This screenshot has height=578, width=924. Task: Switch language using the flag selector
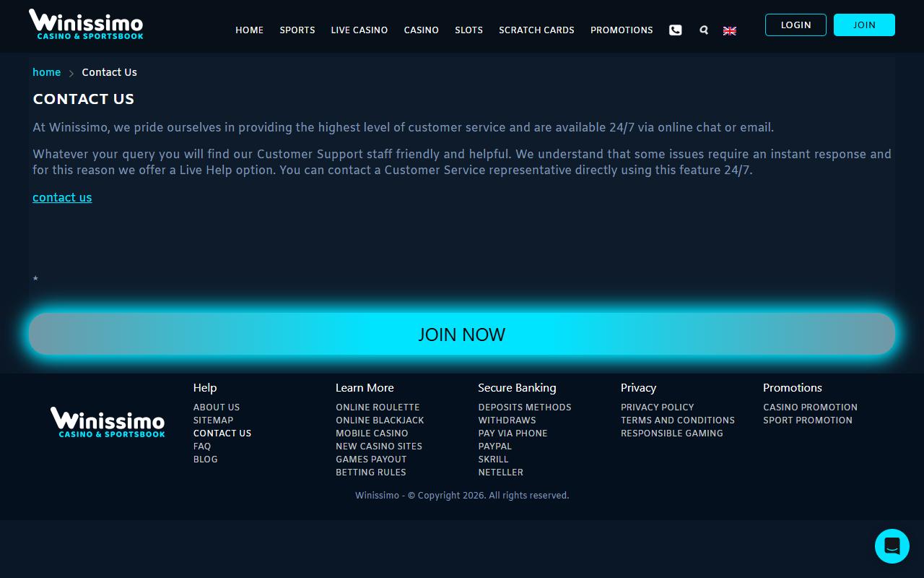click(x=729, y=30)
